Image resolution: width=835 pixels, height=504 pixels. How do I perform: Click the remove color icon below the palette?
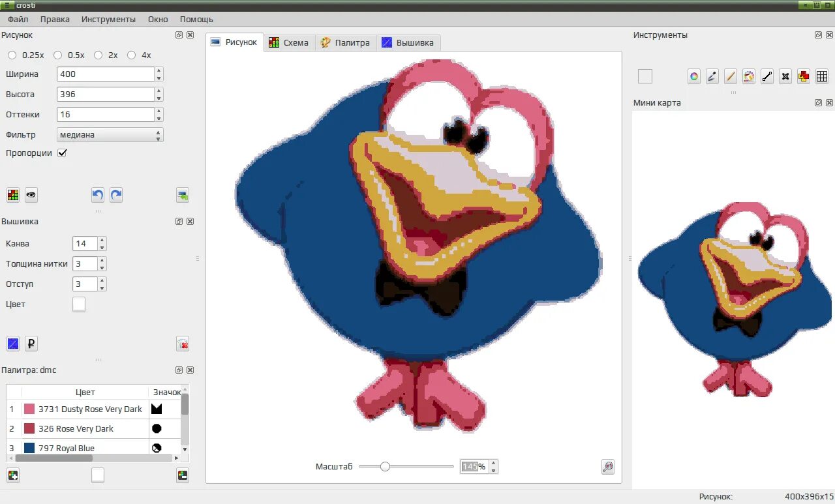tap(183, 475)
